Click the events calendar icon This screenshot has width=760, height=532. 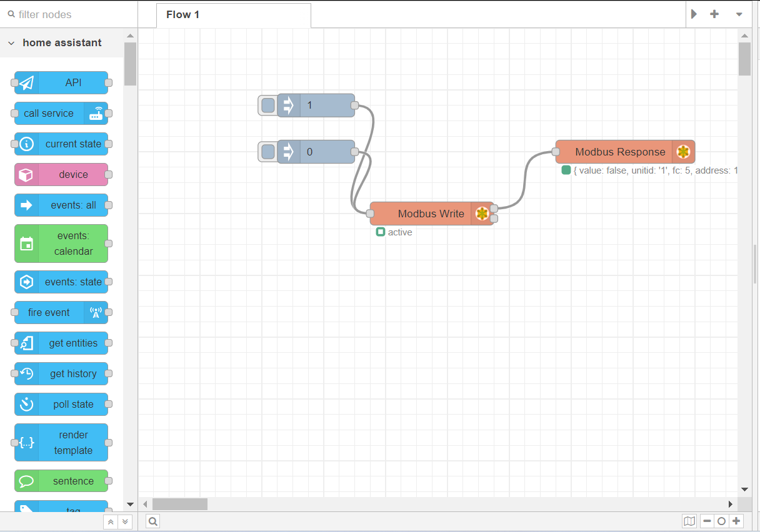(x=26, y=244)
